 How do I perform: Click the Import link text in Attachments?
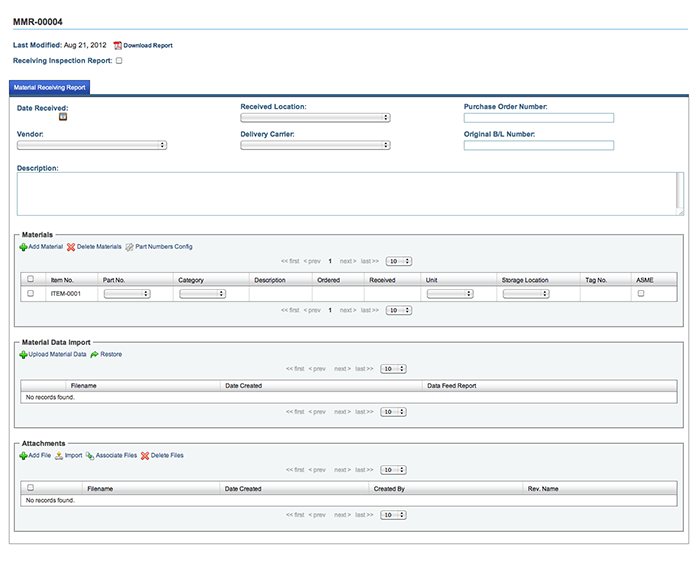[74, 455]
